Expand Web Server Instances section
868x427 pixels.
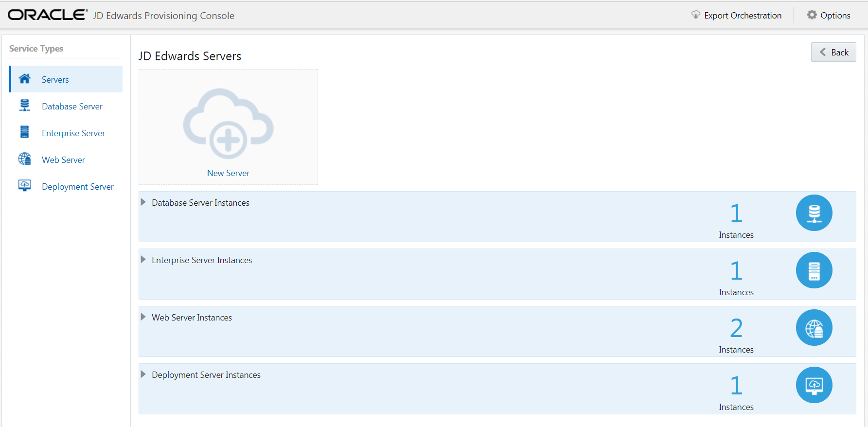(x=143, y=317)
